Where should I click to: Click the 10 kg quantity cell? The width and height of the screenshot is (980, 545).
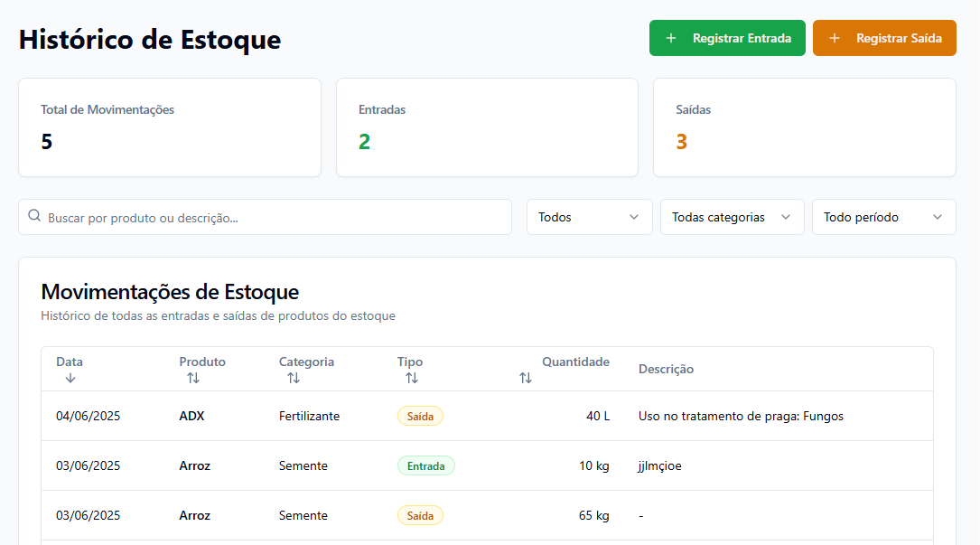593,466
